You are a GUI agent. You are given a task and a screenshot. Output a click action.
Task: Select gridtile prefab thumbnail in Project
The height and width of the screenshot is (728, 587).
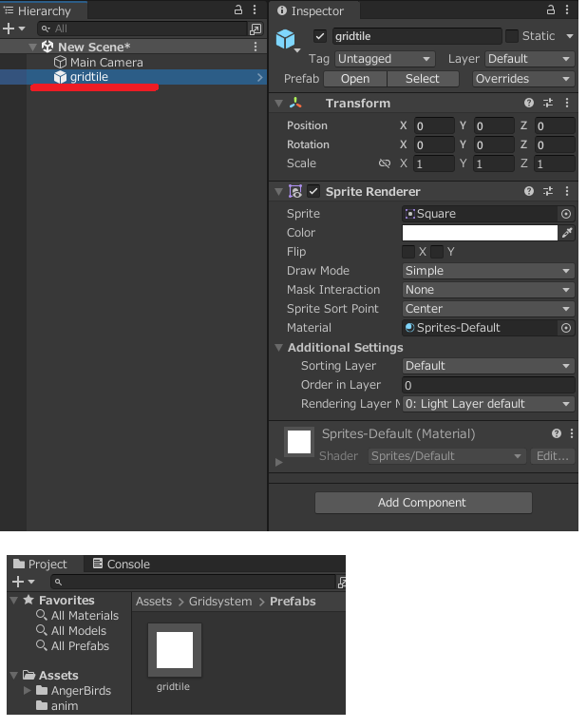click(175, 649)
